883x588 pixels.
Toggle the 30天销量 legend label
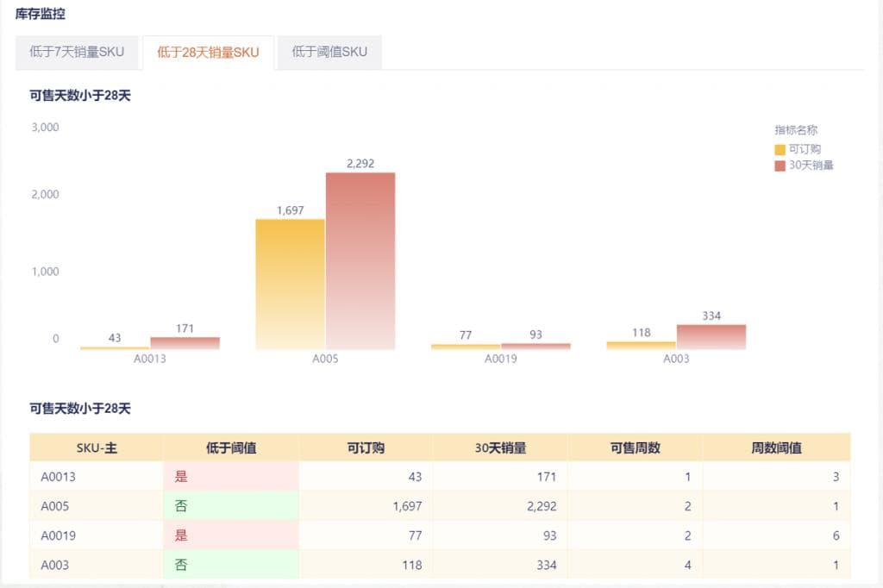811,165
